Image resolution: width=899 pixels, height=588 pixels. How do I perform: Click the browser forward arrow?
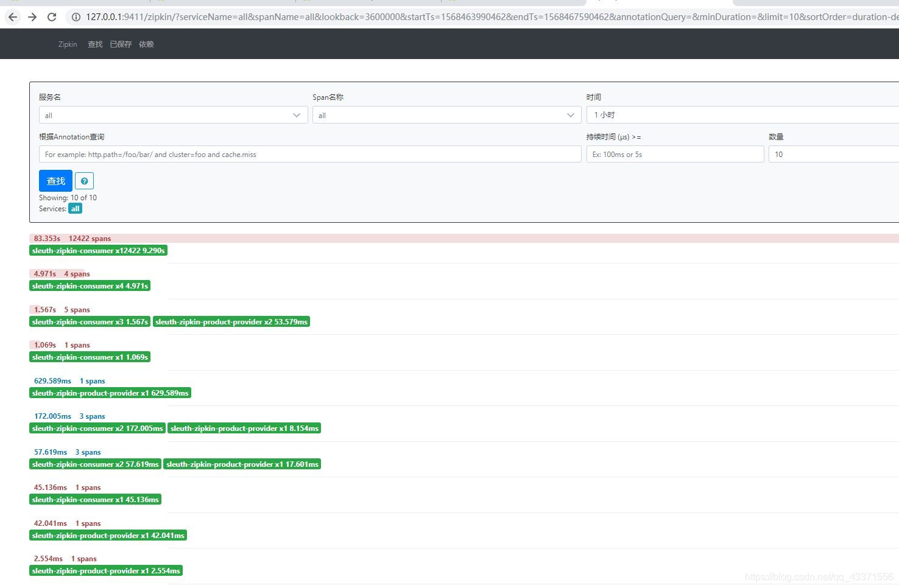pos(32,17)
